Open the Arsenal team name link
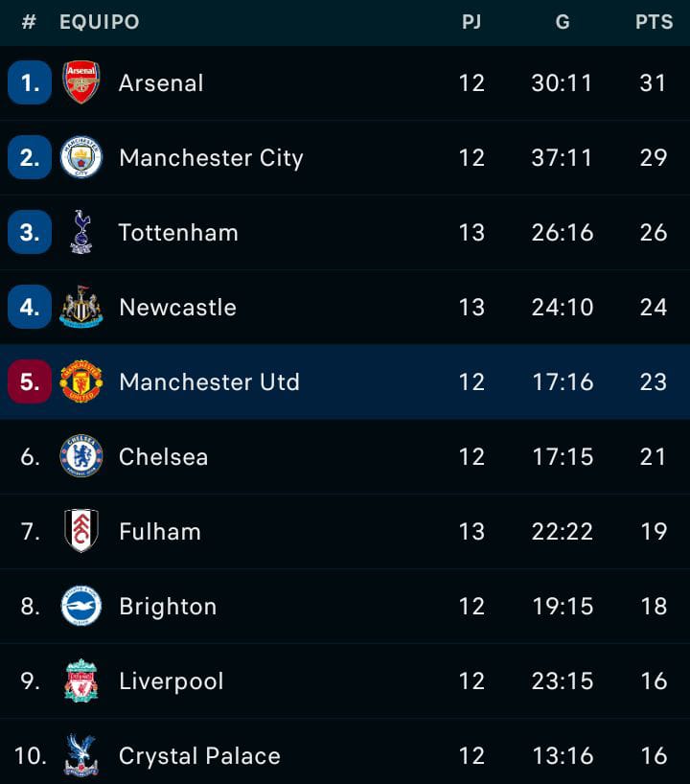 (161, 83)
